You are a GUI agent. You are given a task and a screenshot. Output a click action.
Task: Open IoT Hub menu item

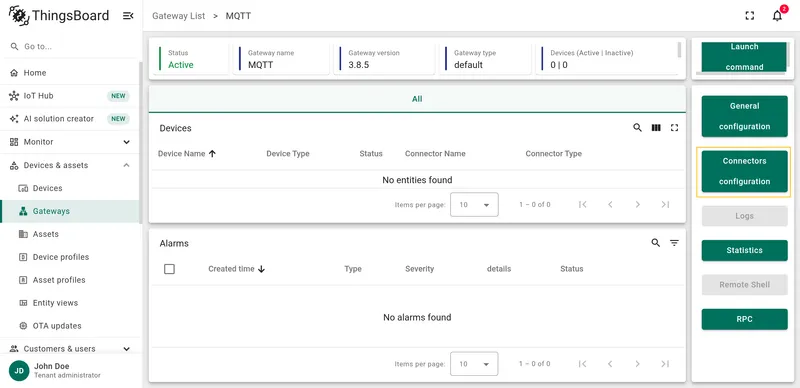[x=69, y=96]
